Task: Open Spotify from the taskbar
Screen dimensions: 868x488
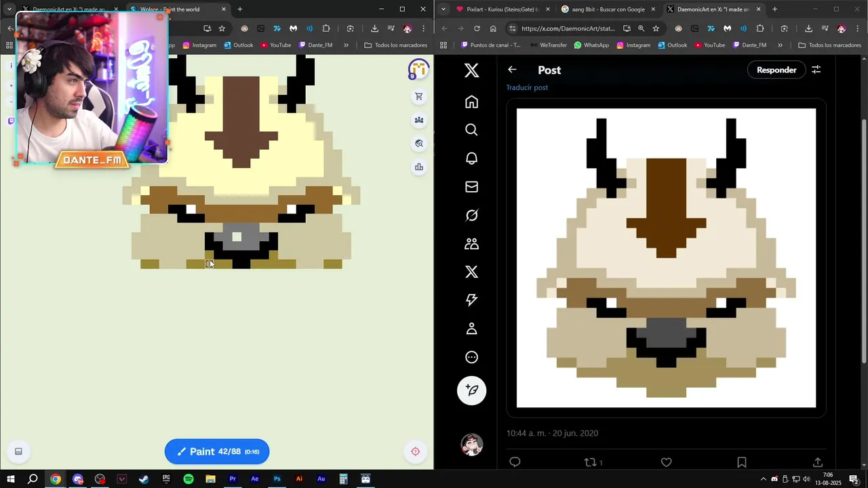Action: click(189, 479)
